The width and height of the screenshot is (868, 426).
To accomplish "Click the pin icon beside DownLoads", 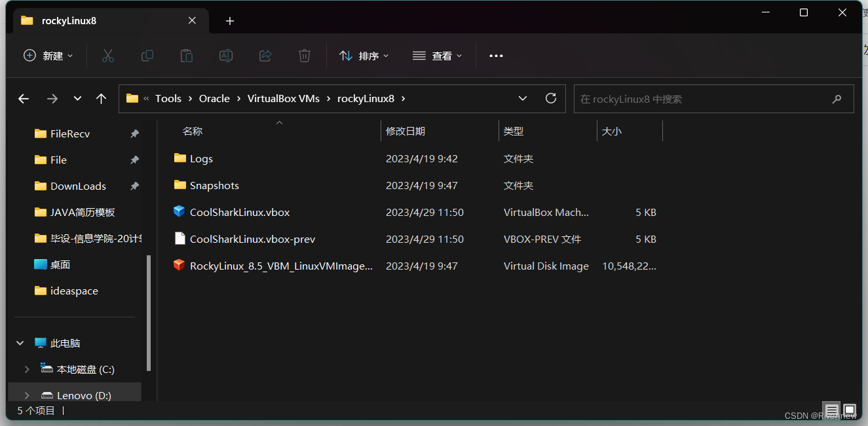I will (x=134, y=186).
